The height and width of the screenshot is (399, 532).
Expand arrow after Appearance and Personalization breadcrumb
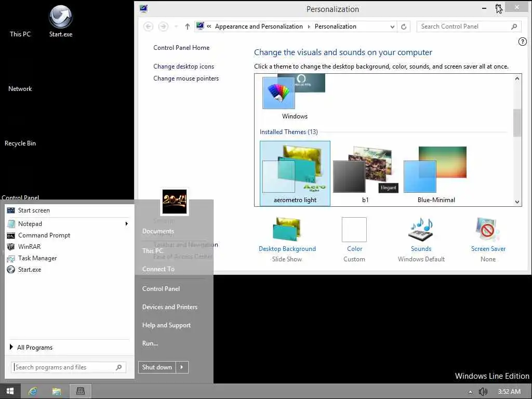pyautogui.click(x=309, y=26)
